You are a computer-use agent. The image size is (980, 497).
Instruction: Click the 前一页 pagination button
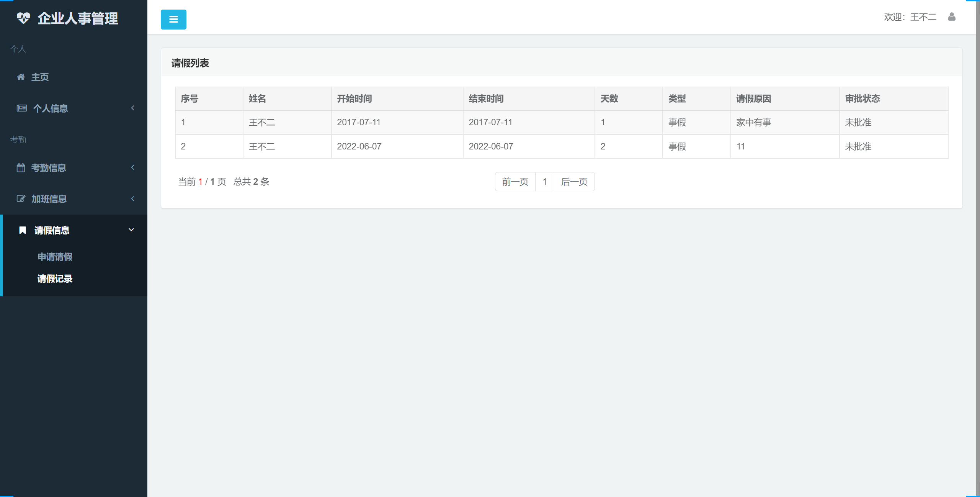[515, 182]
